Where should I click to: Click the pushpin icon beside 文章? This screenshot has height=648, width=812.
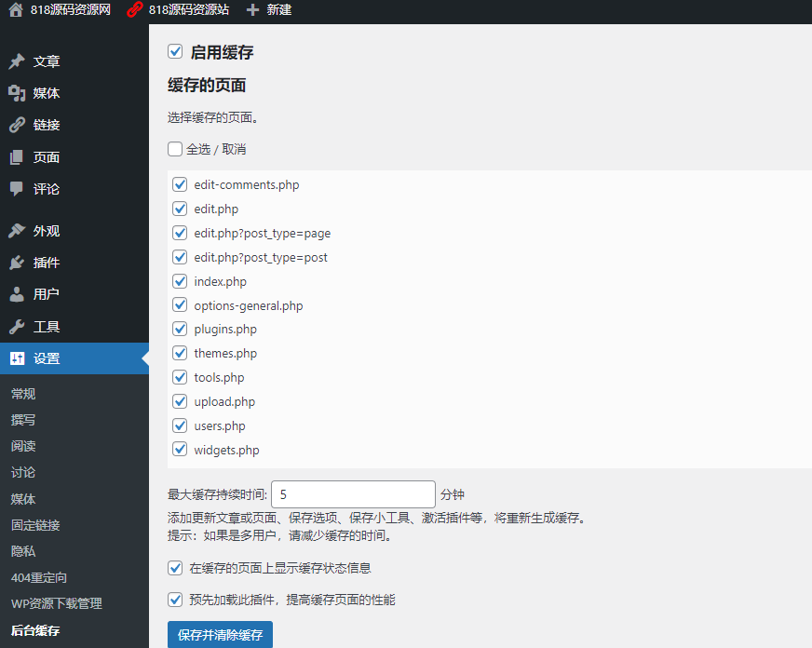click(x=17, y=61)
